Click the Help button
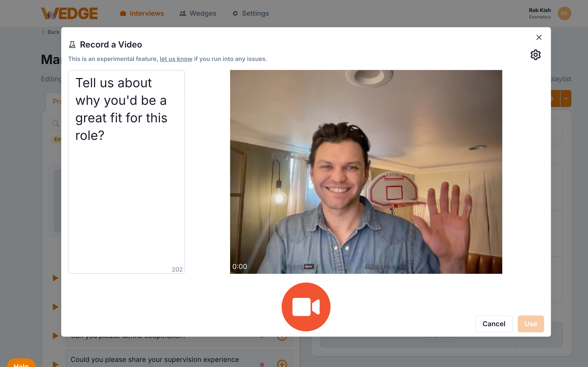 tap(21, 365)
